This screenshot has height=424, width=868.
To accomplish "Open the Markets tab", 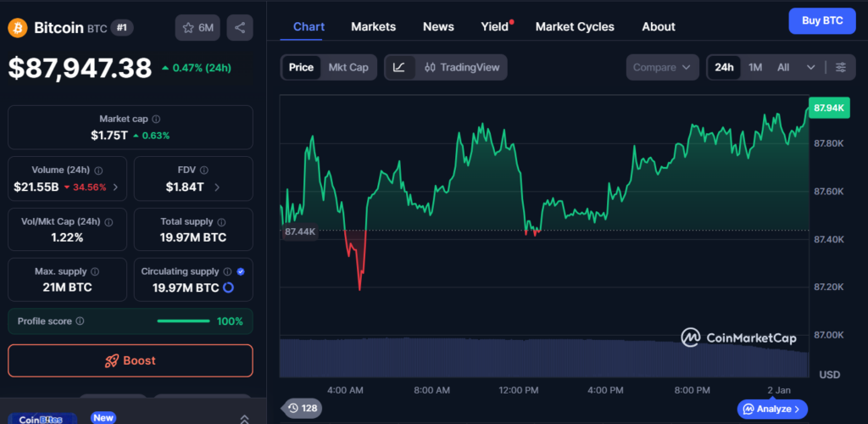I will click(373, 26).
